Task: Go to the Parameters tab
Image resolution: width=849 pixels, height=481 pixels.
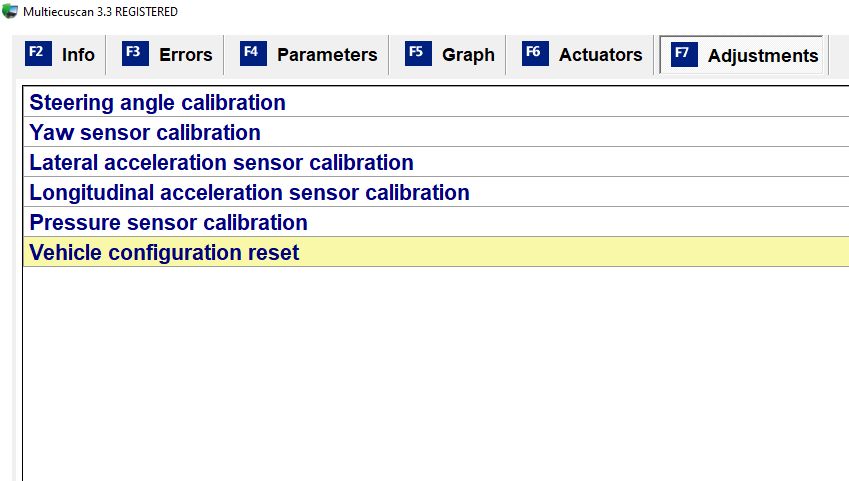Action: (327, 55)
